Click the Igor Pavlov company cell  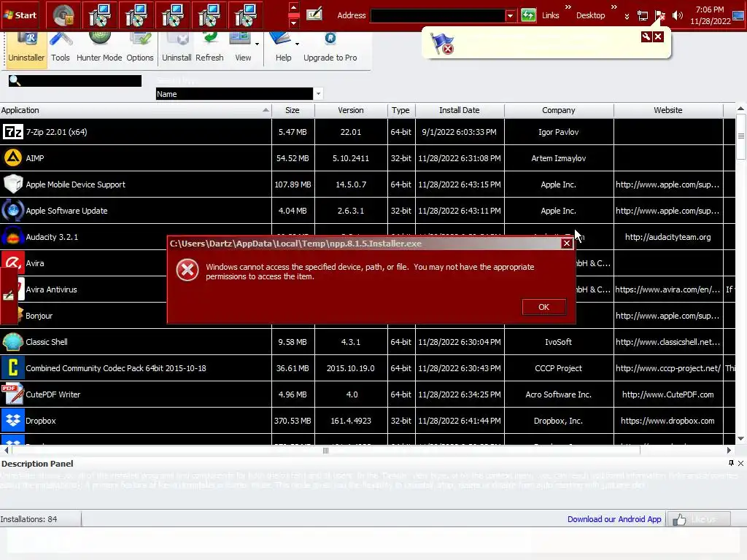(x=558, y=132)
